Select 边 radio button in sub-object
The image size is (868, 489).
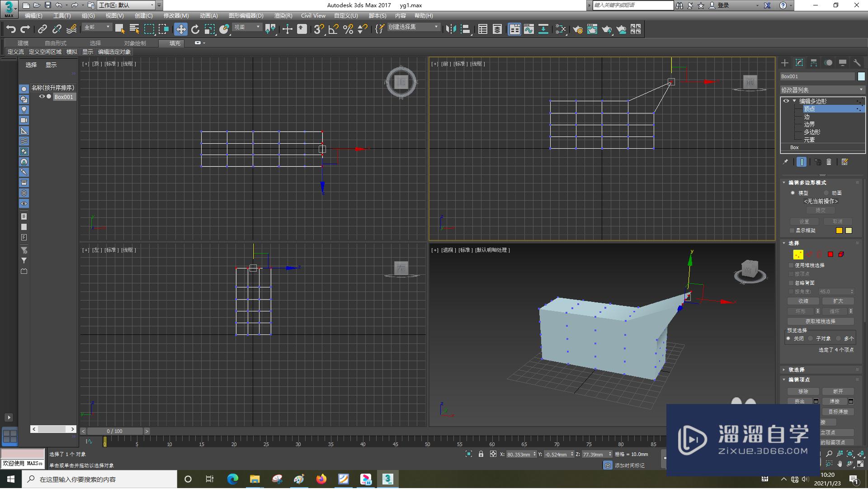pos(808,116)
